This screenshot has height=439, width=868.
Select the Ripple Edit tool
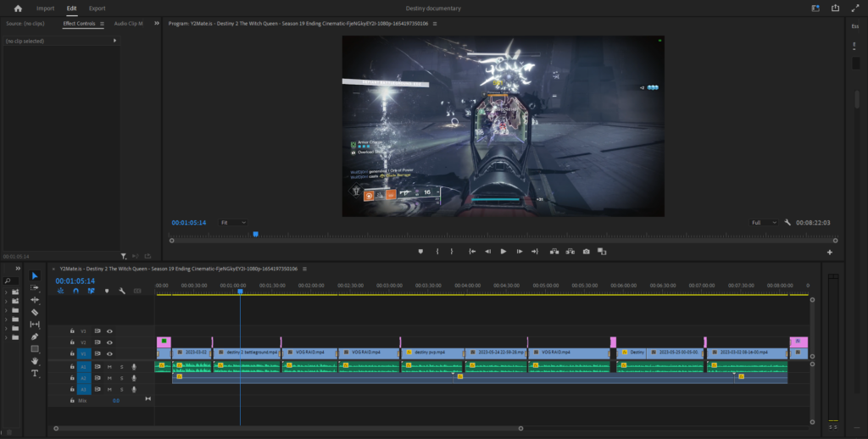pyautogui.click(x=35, y=300)
